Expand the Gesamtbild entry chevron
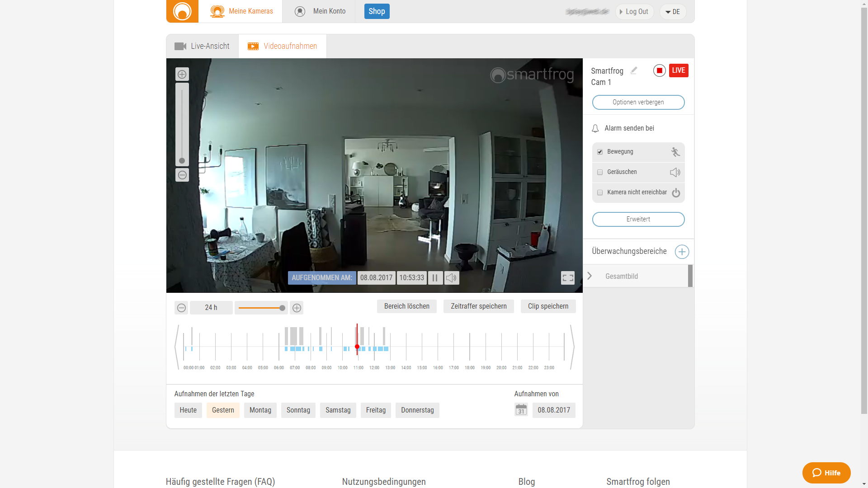 coord(590,276)
